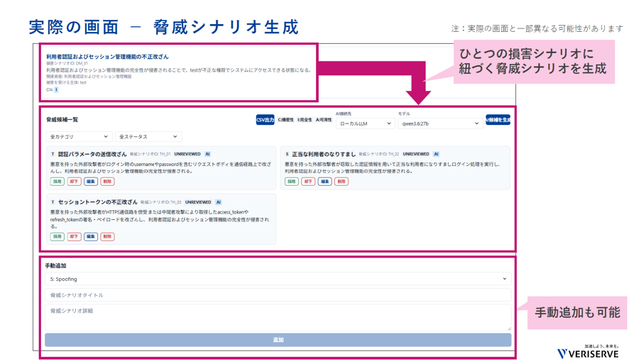Viewport: 629px width, 364px height.
Task: Click UNREVIEWED status on TH_02 card
Action: 416,155
